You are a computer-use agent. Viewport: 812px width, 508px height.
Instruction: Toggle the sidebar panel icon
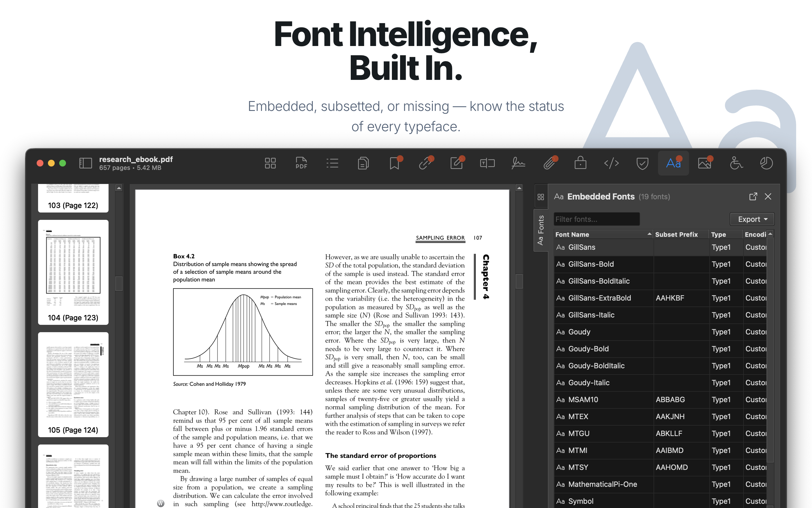pyautogui.click(x=85, y=163)
